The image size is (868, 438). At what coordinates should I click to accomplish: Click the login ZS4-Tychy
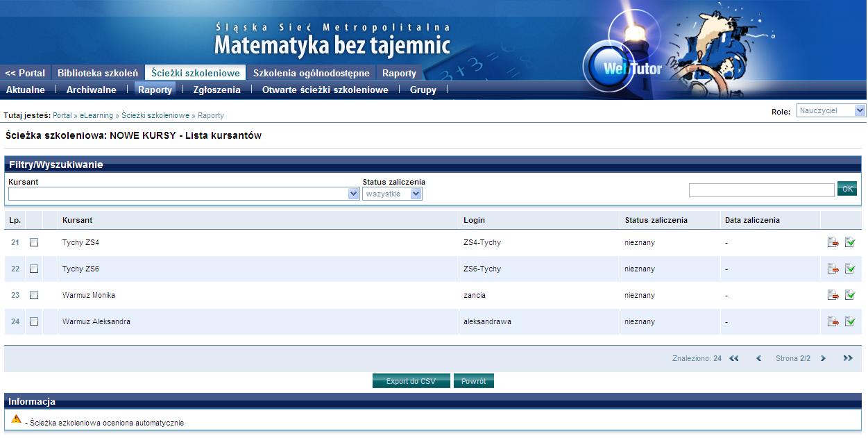tap(482, 242)
